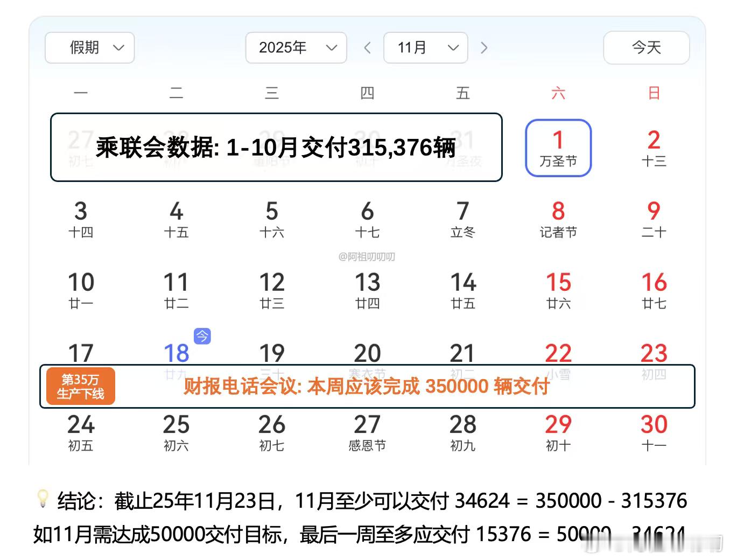Click the "今" today indicator icon above November 18
Viewport: 730px width, 560px height.
pyautogui.click(x=202, y=336)
